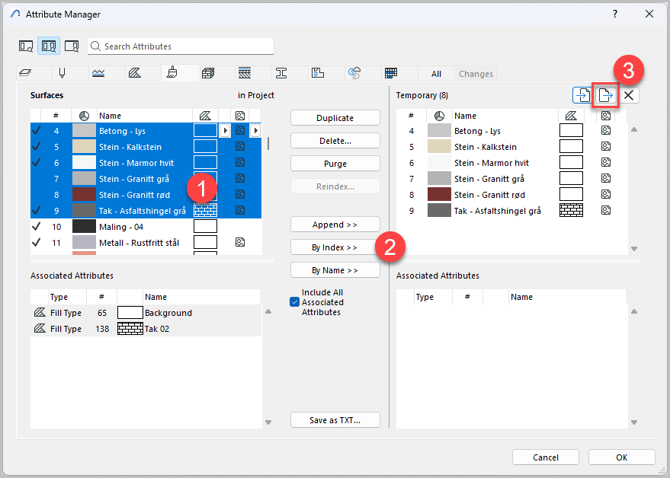Switch to the All tab
This screenshot has width=670, height=478.
point(436,74)
